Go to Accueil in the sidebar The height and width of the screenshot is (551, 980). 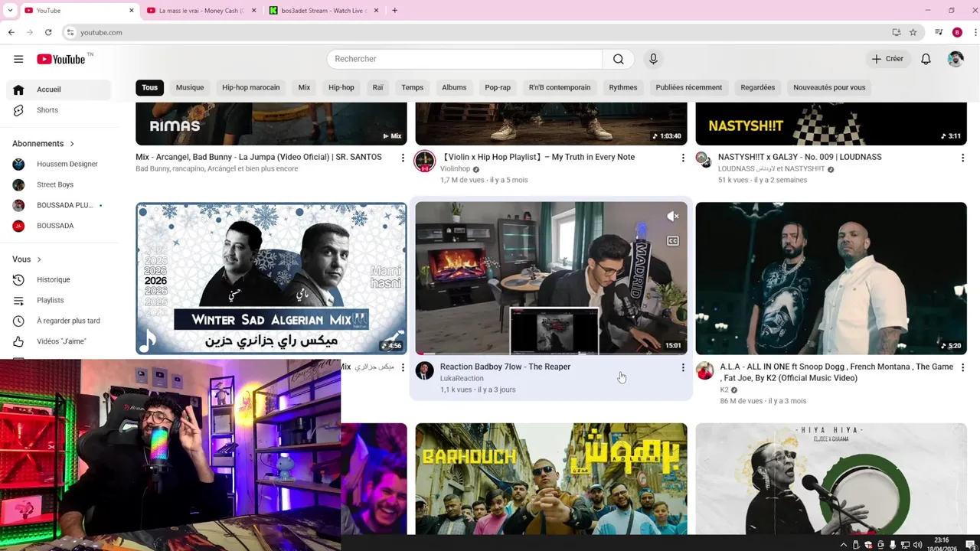[x=58, y=90]
